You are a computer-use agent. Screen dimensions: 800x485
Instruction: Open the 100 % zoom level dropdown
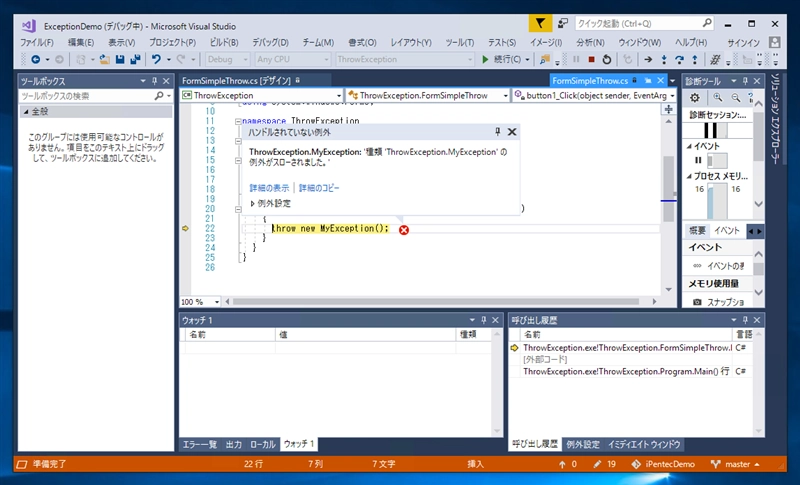(x=200, y=302)
